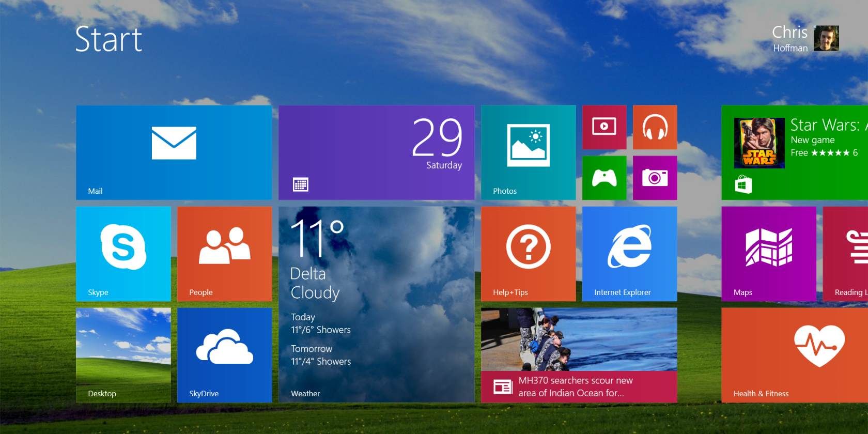Click the small calendar icon on purple tile
Image resolution: width=868 pixels, height=434 pixels.
pyautogui.click(x=300, y=184)
